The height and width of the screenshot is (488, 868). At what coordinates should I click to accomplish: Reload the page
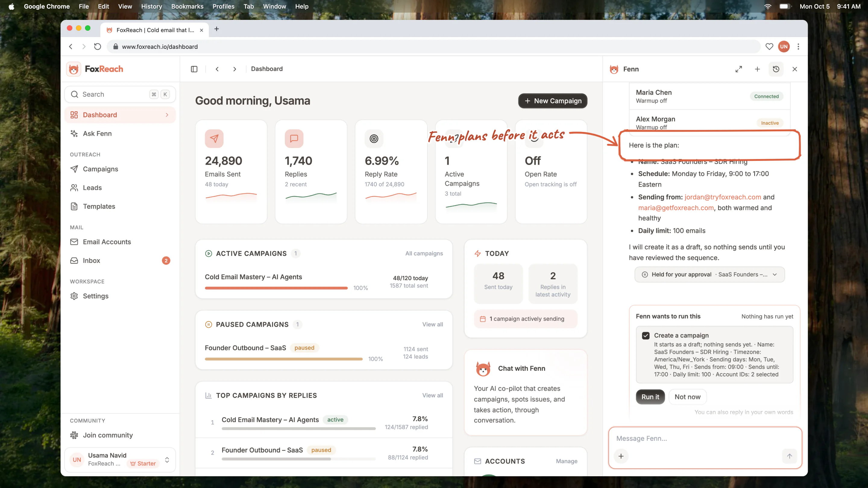[97, 46]
